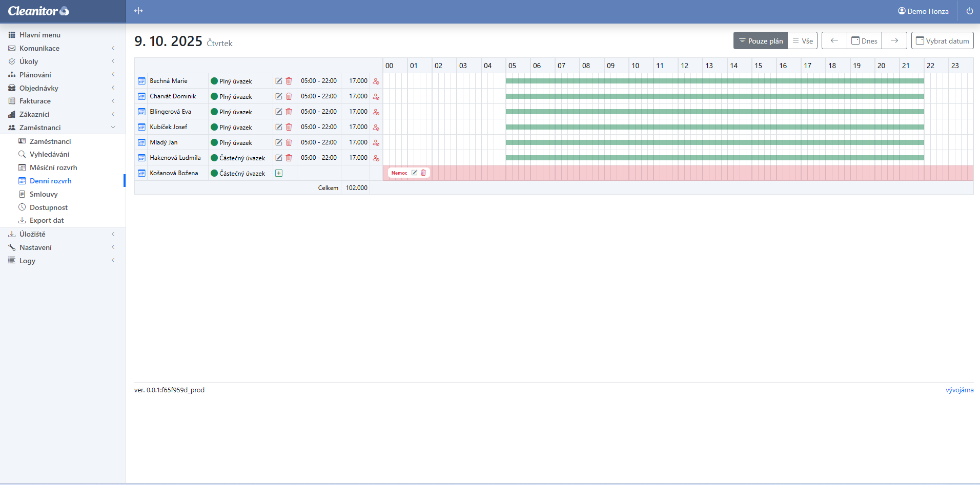This screenshot has width=980, height=485.
Task: Open the Vybrat datum date picker
Action: (x=943, y=41)
